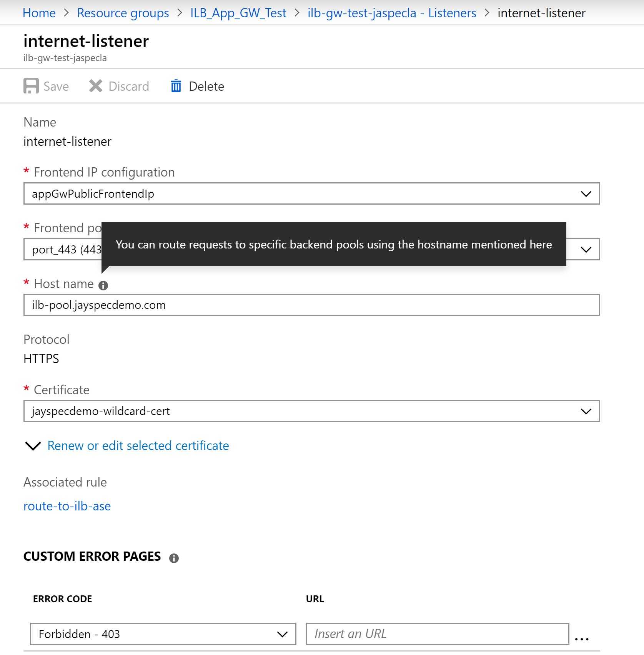Open the ILB_App_GW_Test breadcrumb

point(238,13)
